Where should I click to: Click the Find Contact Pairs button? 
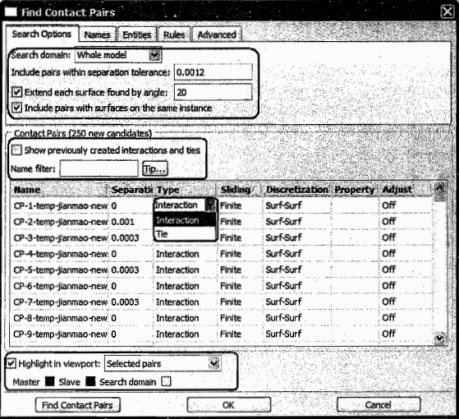(78, 405)
